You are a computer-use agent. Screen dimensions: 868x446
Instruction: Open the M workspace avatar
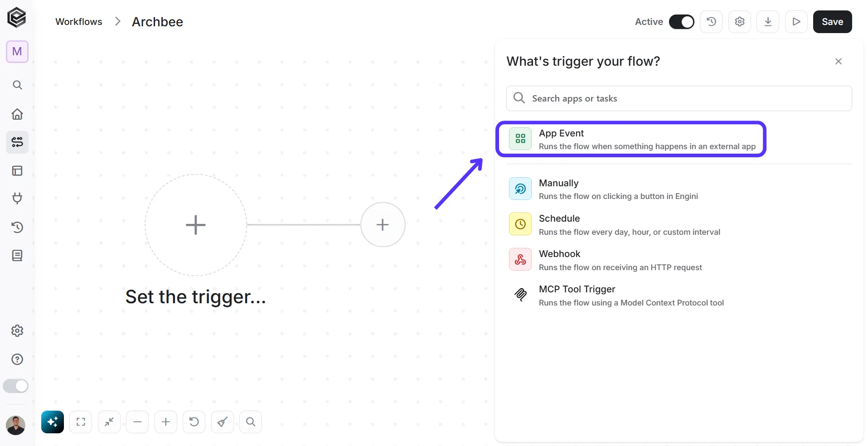click(17, 52)
